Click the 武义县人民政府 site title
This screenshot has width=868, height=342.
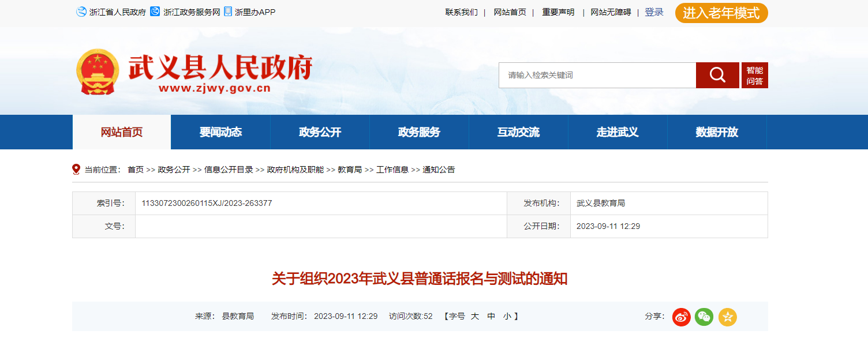click(x=220, y=68)
